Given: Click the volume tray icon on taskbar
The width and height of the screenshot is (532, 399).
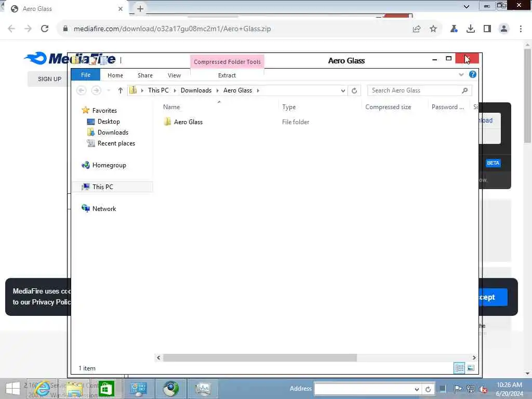Looking at the screenshot, I should 483,389.
